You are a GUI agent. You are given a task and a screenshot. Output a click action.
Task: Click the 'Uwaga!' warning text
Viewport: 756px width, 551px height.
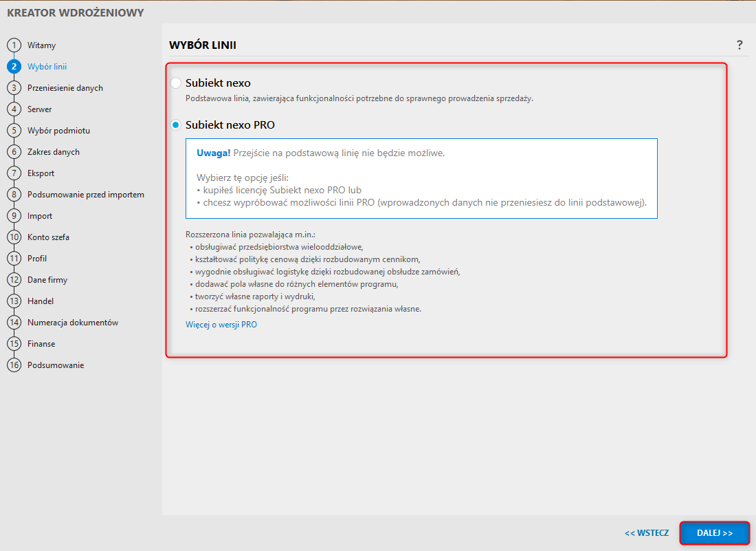214,153
